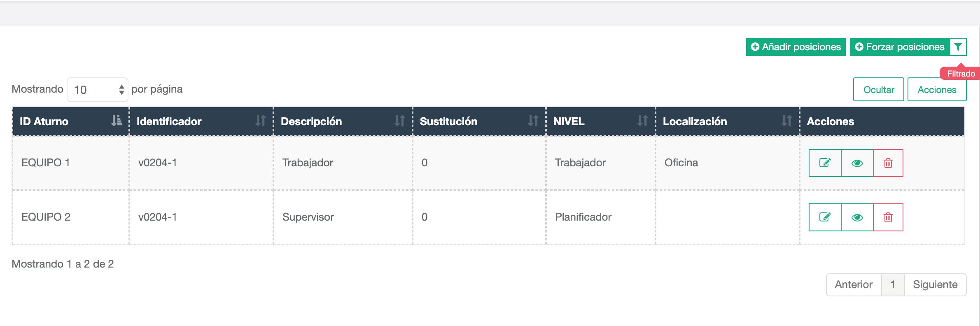Click Forzar posiciones button
The image size is (980, 326).
pos(900,47)
